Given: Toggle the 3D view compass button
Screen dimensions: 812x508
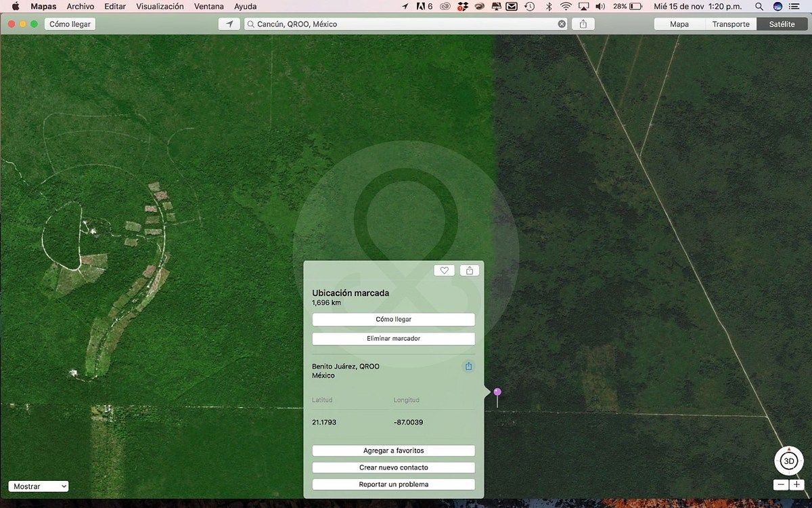Looking at the screenshot, I should coord(788,461).
